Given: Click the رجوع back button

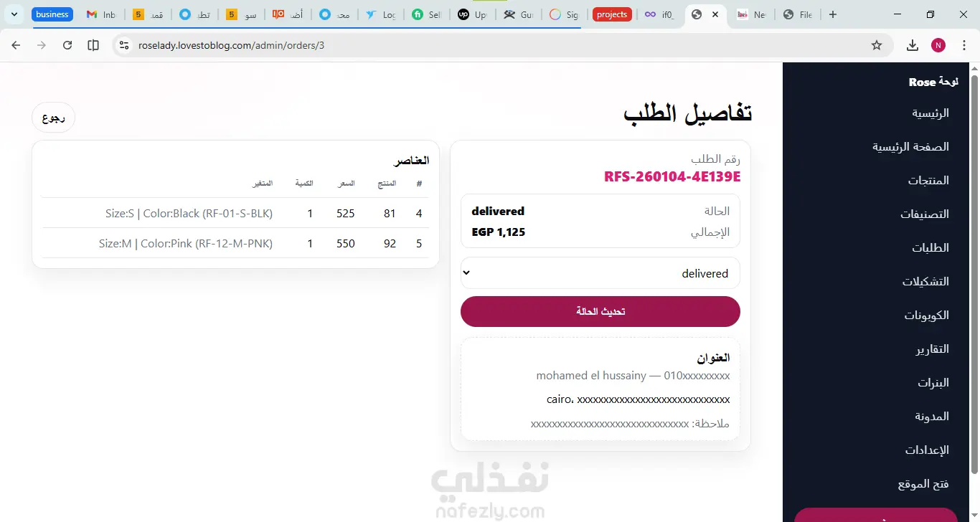Looking at the screenshot, I should pos(54,118).
